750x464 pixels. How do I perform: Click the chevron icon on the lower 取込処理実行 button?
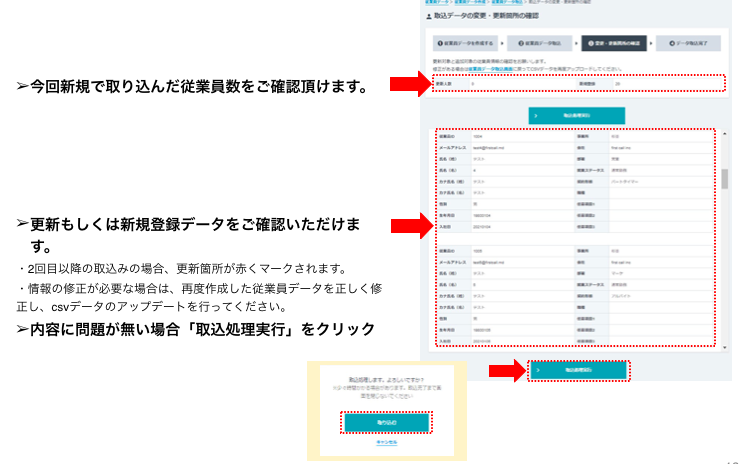(x=538, y=370)
